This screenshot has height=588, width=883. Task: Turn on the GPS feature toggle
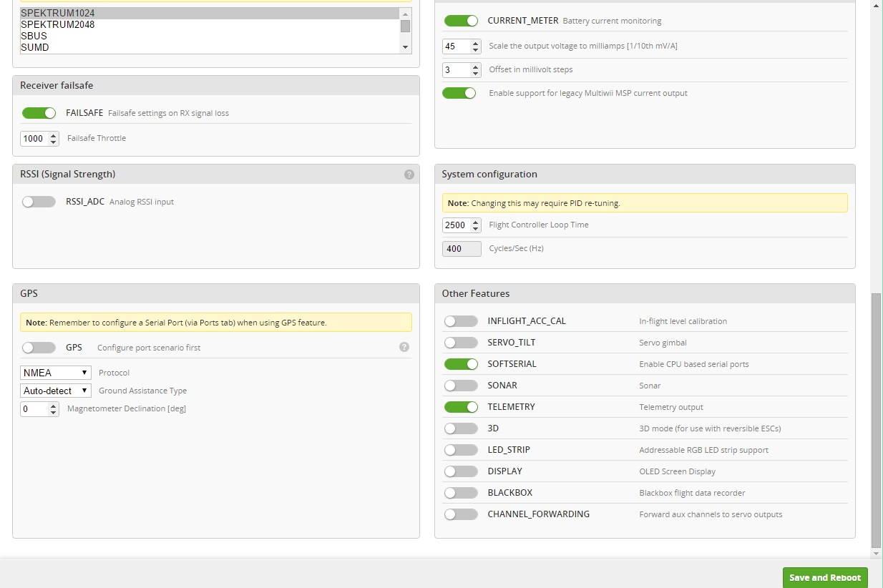[39, 348]
